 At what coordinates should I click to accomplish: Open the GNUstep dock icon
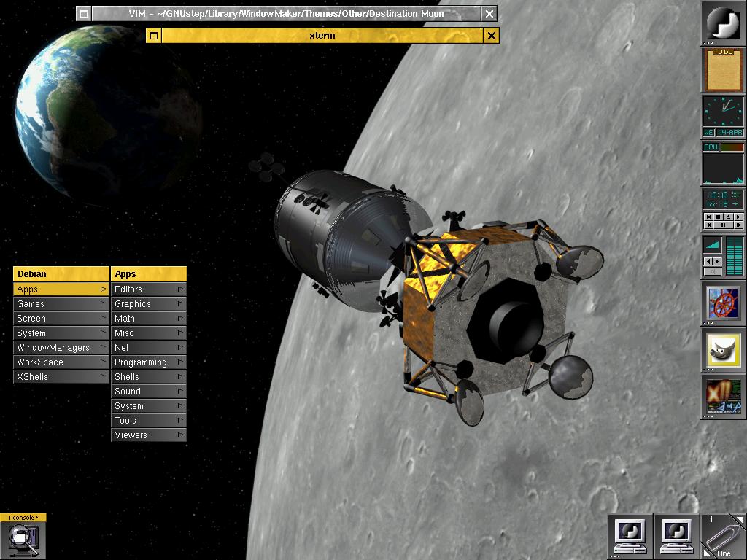pyautogui.click(x=723, y=23)
